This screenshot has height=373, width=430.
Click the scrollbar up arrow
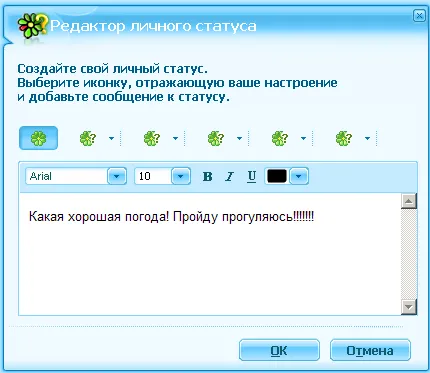409,201
